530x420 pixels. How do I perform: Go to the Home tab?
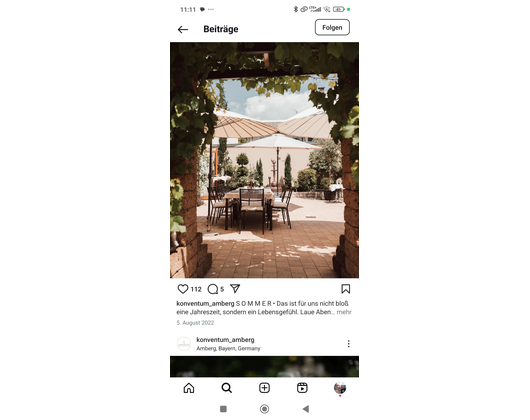tap(189, 388)
